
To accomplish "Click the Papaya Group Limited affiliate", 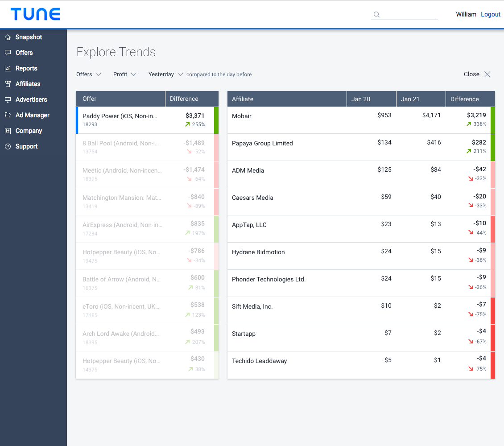I will [x=262, y=143].
